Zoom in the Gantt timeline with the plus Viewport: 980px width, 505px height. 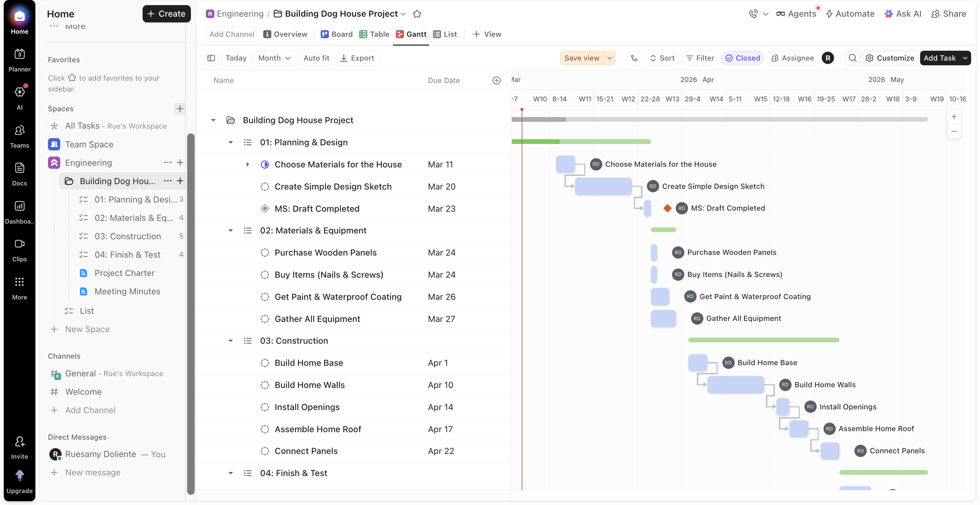[954, 117]
